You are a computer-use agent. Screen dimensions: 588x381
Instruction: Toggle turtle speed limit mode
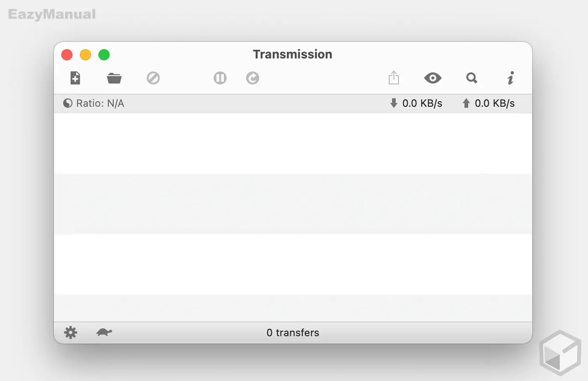pos(104,332)
